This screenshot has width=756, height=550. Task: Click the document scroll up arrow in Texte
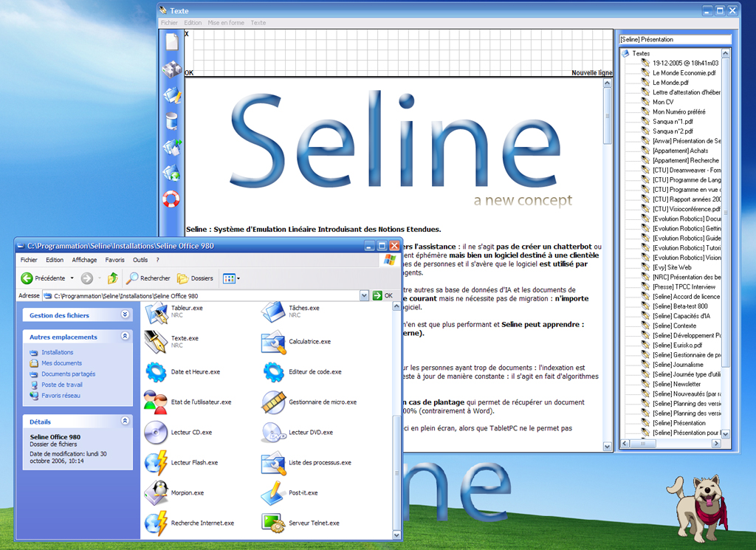coord(607,83)
